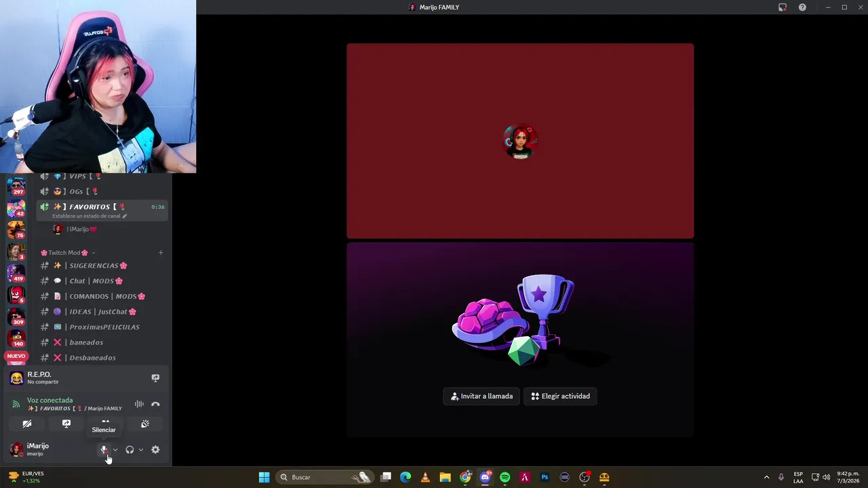Open the Windows Start menu

point(264,477)
